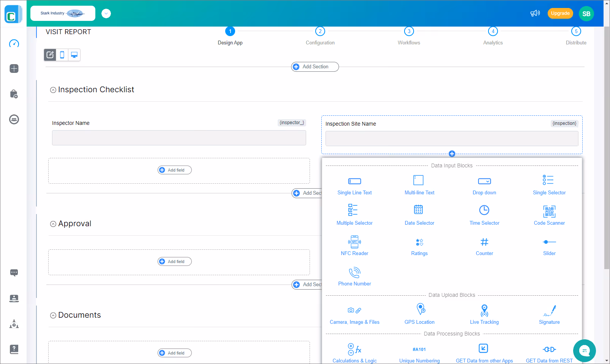
Task: Switch to desktop preview mode
Action: point(74,55)
